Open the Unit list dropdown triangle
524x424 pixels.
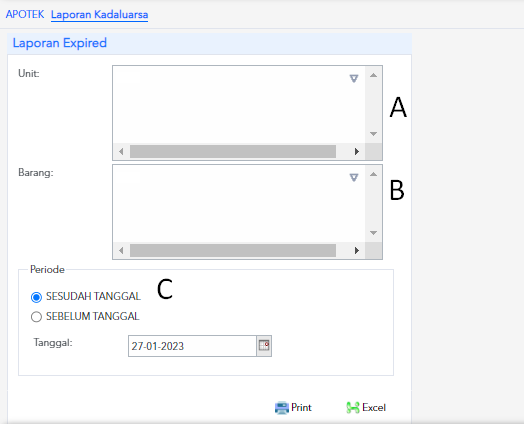point(354,79)
